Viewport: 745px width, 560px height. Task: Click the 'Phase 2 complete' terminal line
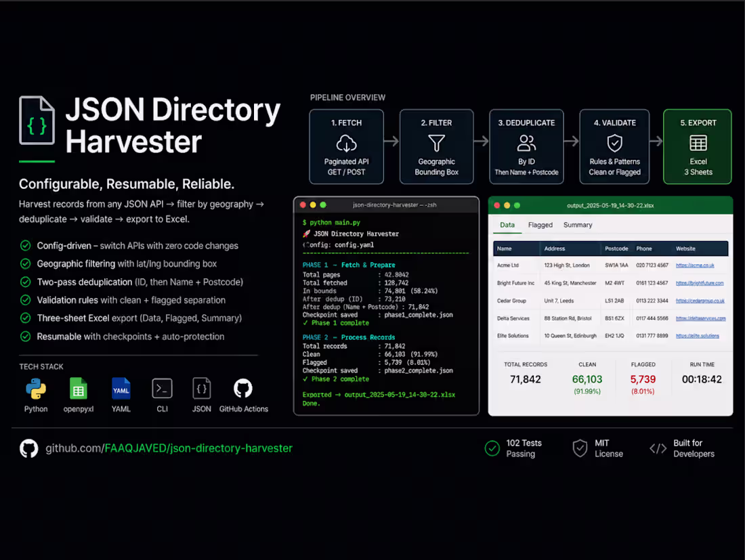[x=336, y=379]
